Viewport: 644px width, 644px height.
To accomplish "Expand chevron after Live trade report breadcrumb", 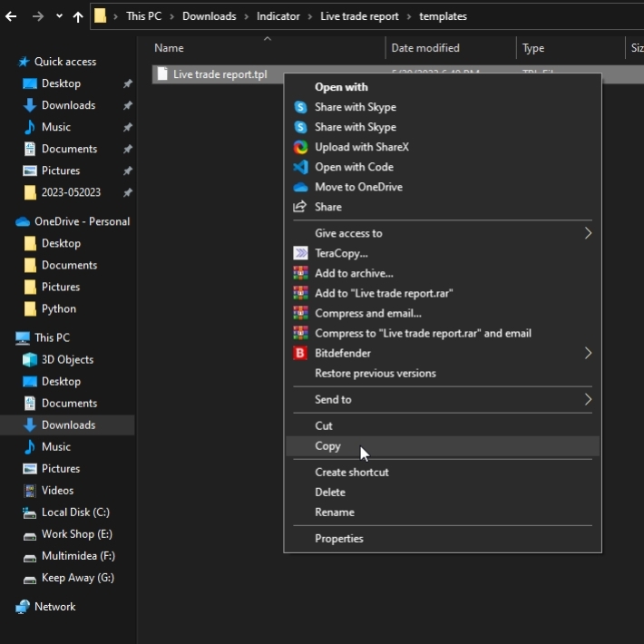I will (x=409, y=16).
